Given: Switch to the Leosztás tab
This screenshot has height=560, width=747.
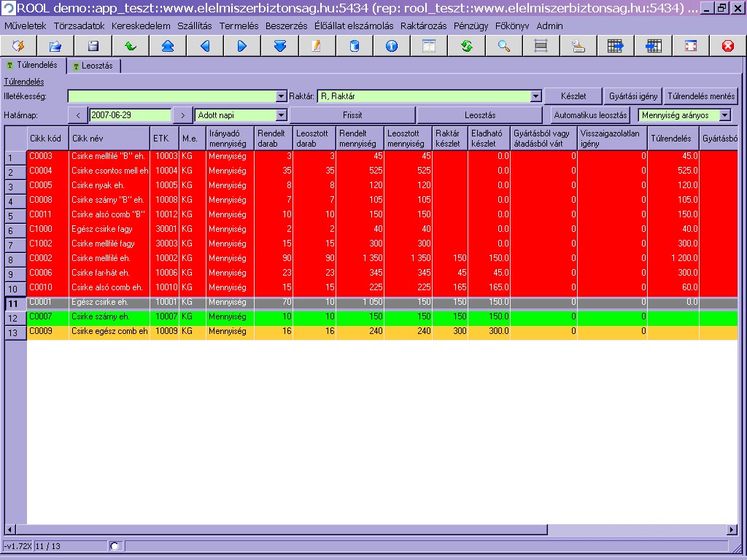Looking at the screenshot, I should [93, 66].
